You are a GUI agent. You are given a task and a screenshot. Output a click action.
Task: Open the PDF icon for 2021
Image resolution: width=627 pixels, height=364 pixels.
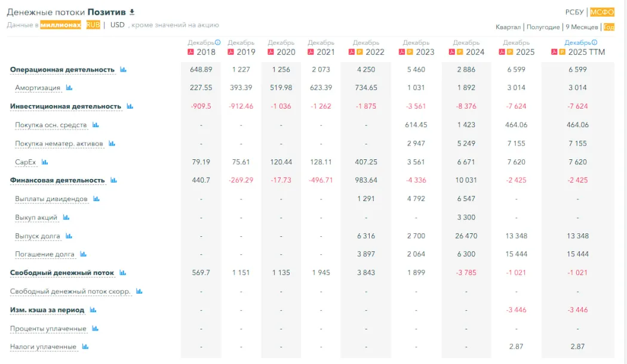click(x=311, y=52)
